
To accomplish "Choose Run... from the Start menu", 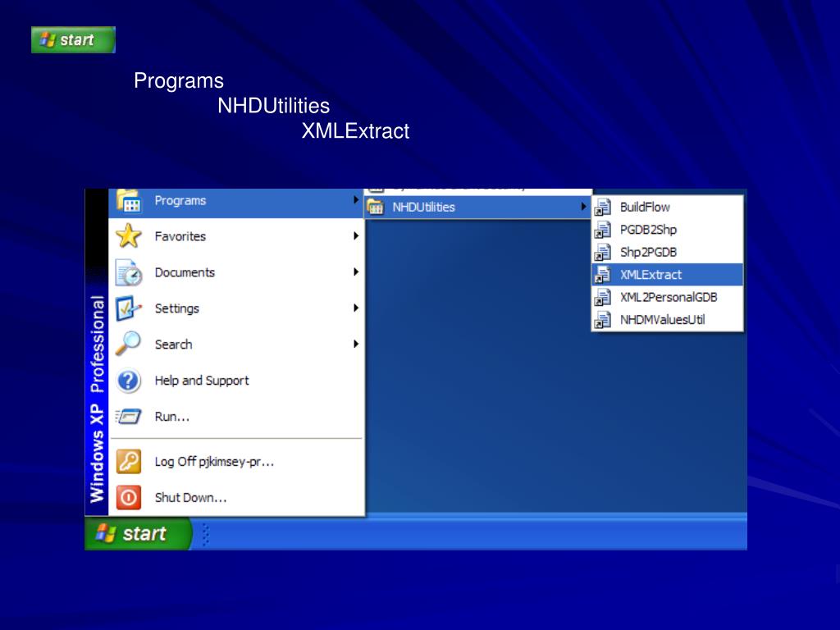I will point(172,417).
